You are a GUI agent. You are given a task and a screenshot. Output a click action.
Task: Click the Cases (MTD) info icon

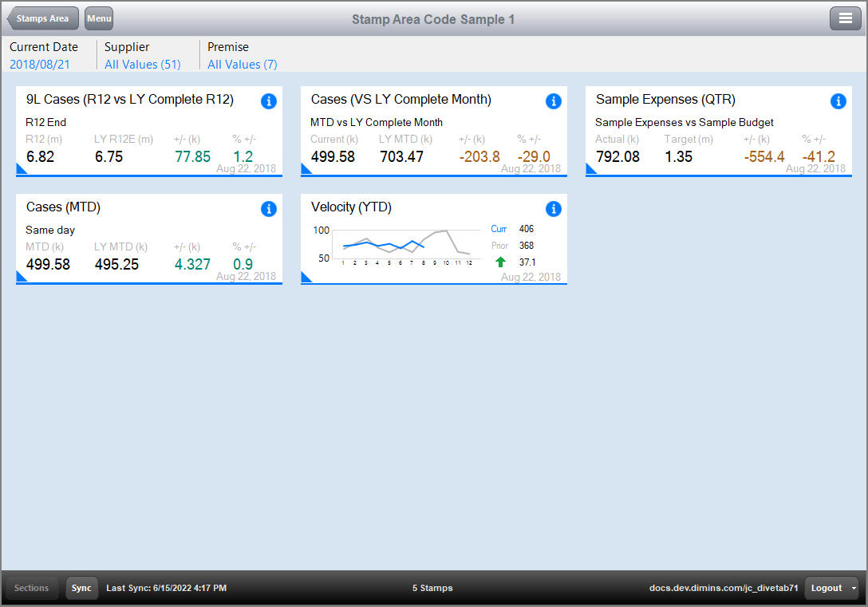coord(269,209)
